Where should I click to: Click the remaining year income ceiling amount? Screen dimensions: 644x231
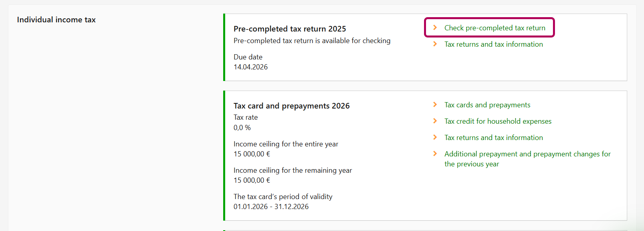[x=252, y=180]
